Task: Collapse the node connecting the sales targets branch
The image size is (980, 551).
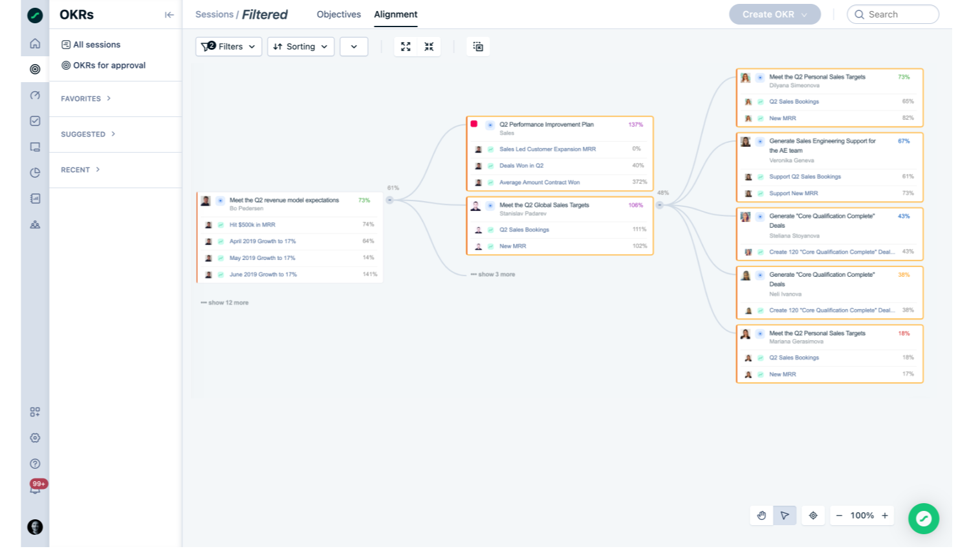Action: point(659,205)
